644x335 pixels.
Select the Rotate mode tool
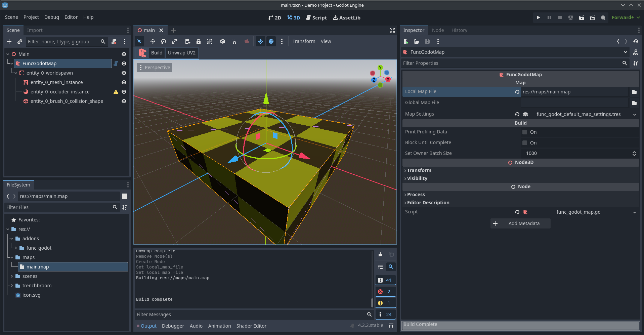(164, 41)
